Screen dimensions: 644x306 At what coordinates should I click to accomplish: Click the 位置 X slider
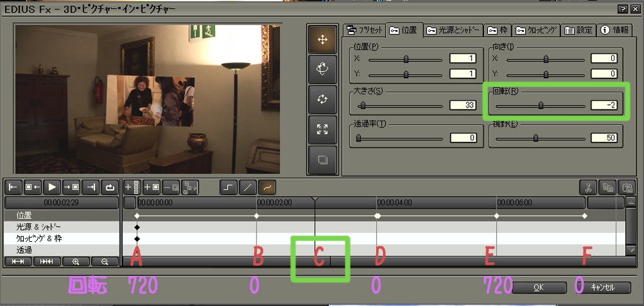pos(406,60)
